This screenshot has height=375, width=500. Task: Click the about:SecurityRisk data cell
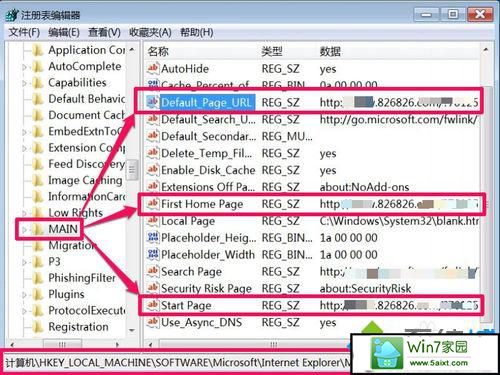tap(365, 289)
